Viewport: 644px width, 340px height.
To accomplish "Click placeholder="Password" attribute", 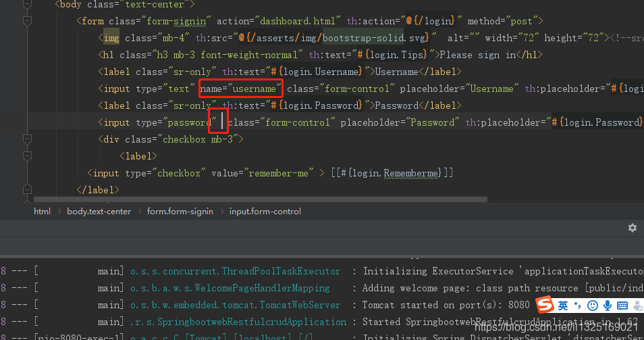I will pyautogui.click(x=400, y=122).
